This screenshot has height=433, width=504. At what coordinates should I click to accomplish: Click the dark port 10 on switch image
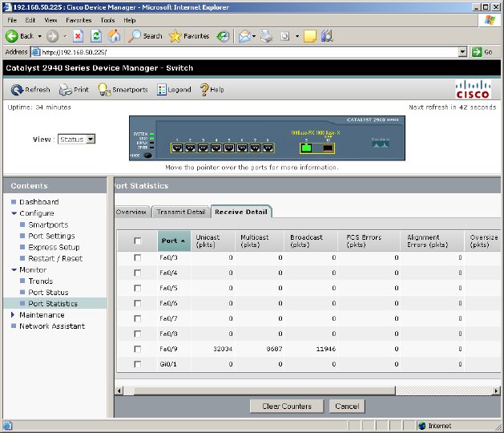(328, 148)
